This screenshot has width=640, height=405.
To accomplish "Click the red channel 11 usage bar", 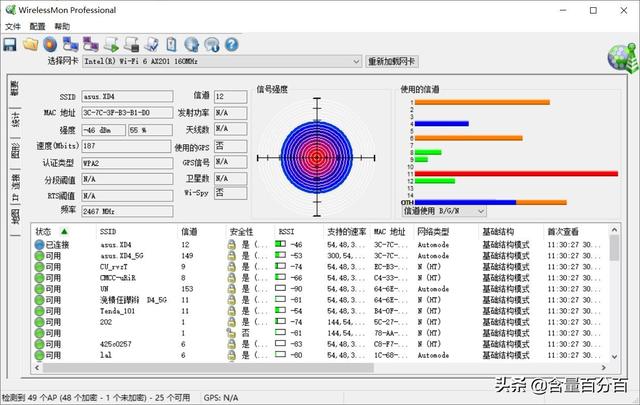I will [516, 174].
